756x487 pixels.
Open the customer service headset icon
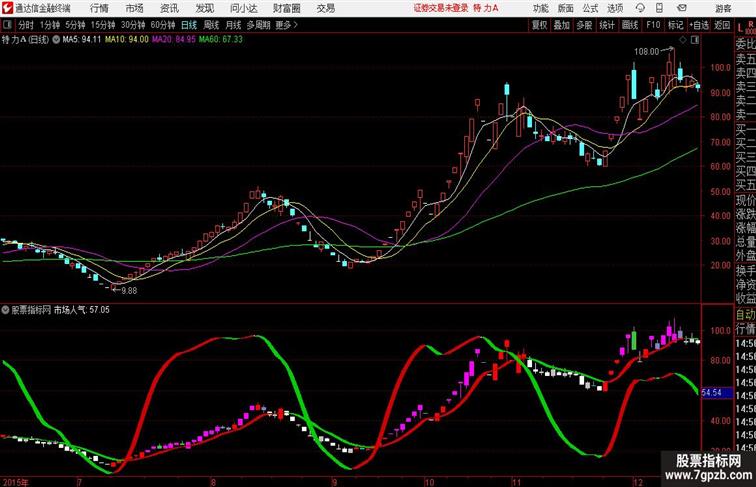[x=640, y=8]
